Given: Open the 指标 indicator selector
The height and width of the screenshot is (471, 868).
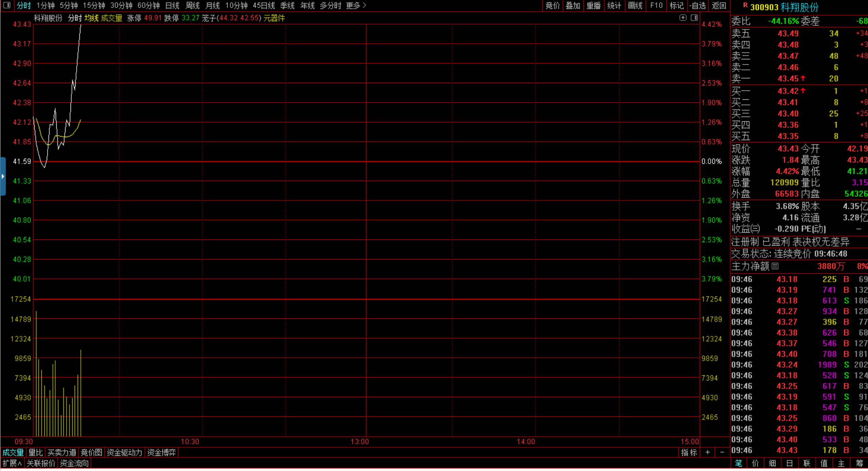Looking at the screenshot, I should [x=689, y=452].
